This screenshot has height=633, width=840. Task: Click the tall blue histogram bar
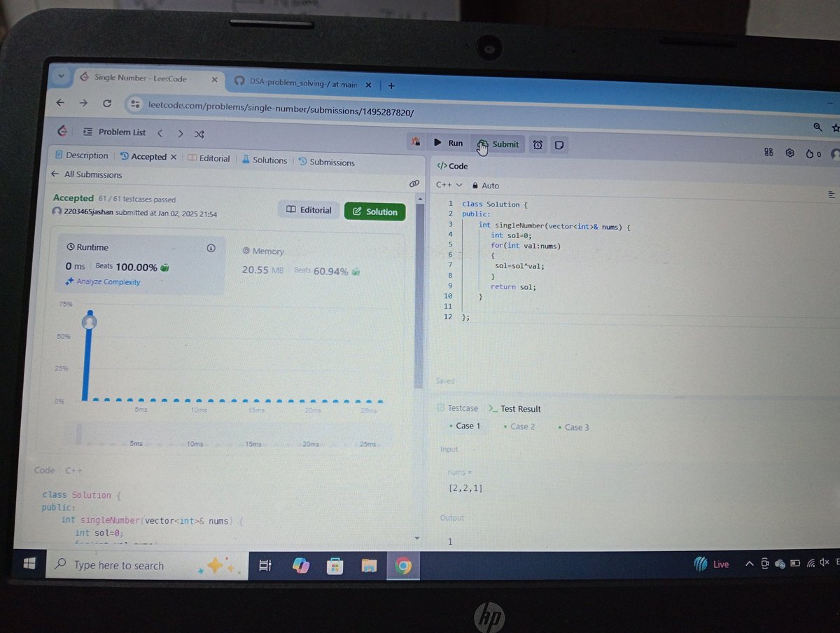89,356
